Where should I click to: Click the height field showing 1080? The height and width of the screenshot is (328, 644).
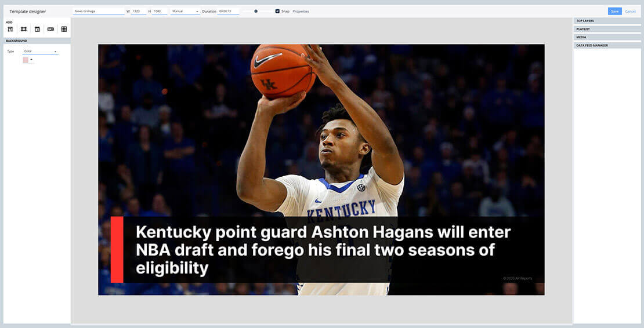(x=160, y=12)
